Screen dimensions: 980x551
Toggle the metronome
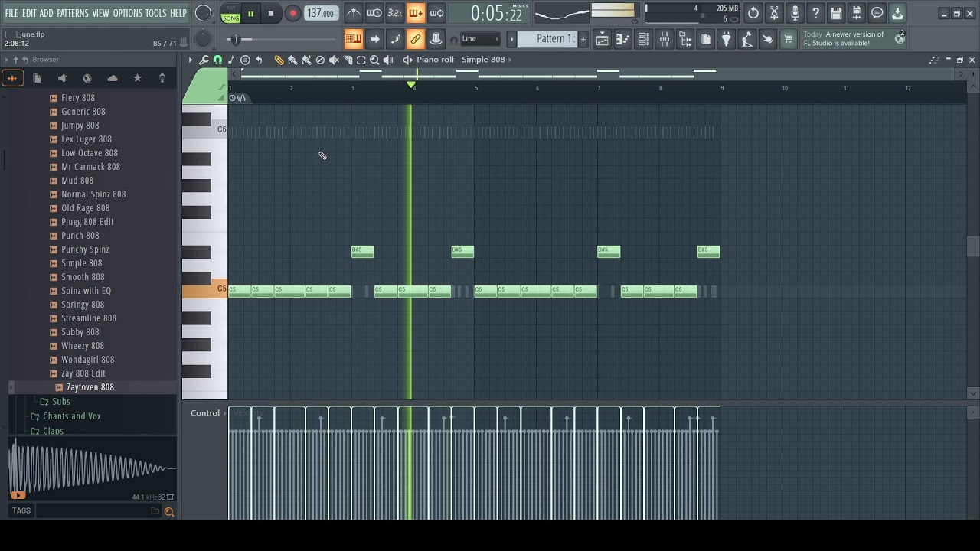click(354, 13)
